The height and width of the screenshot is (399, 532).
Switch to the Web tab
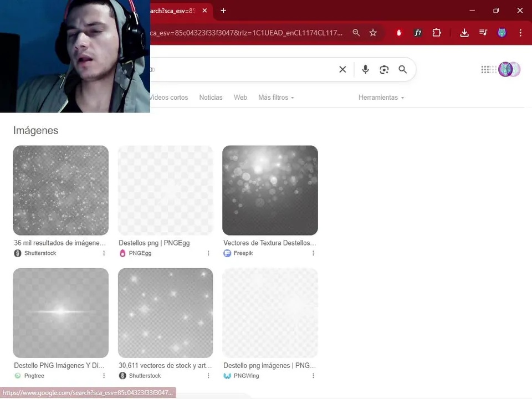240,98
